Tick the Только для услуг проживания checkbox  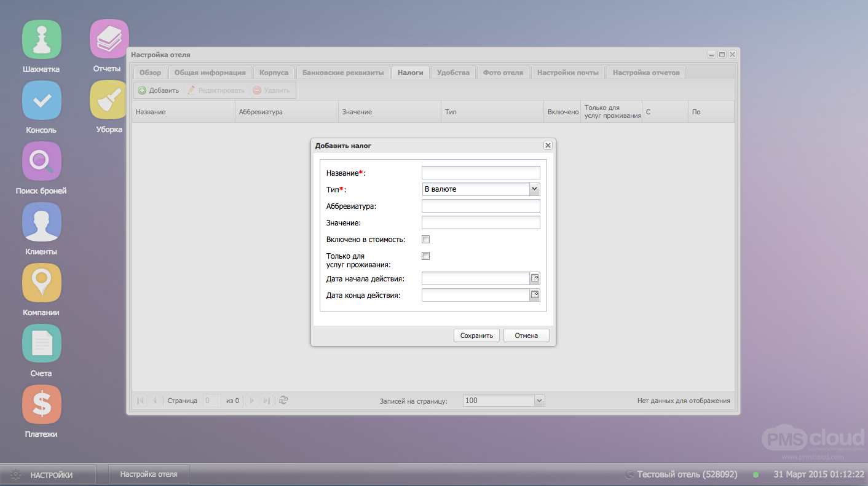tap(425, 256)
